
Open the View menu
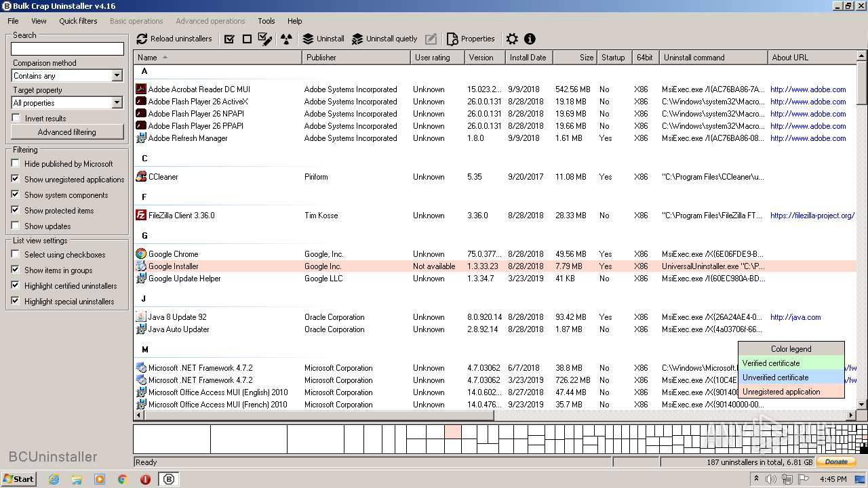click(39, 21)
